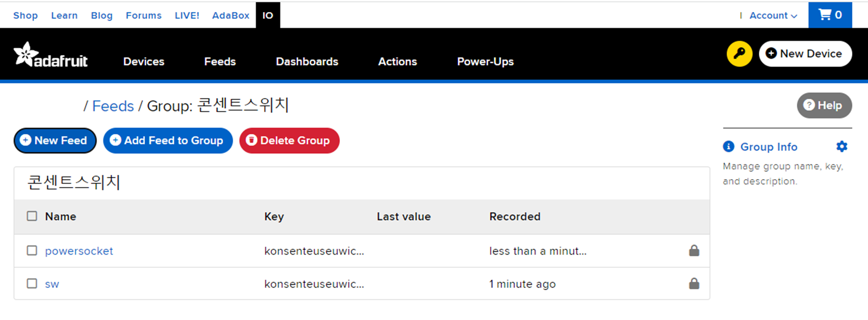
Task: Visit the Forums page
Action: click(x=144, y=15)
